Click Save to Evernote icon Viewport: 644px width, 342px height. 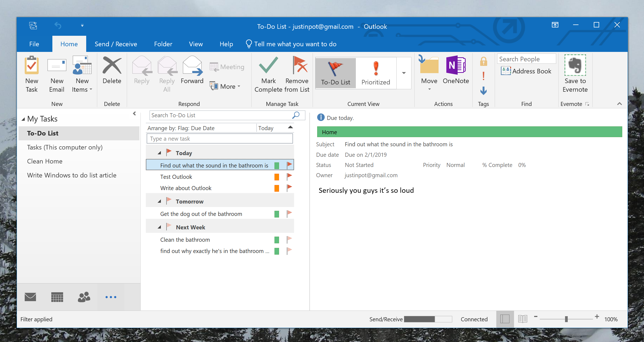(575, 65)
